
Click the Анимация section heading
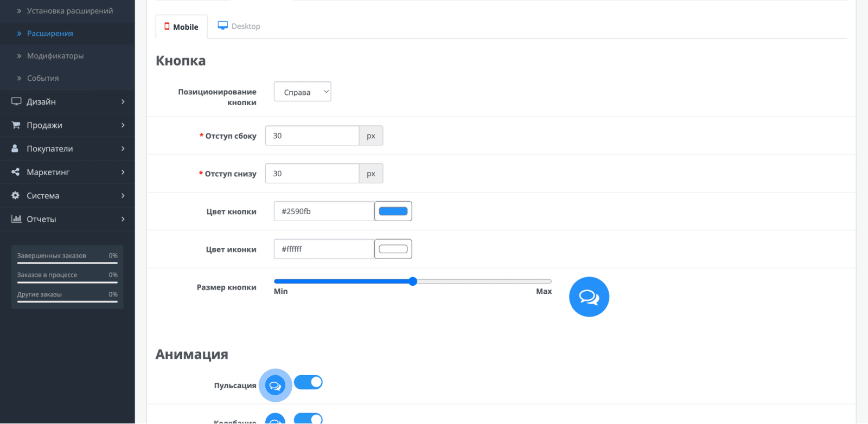[x=192, y=354]
